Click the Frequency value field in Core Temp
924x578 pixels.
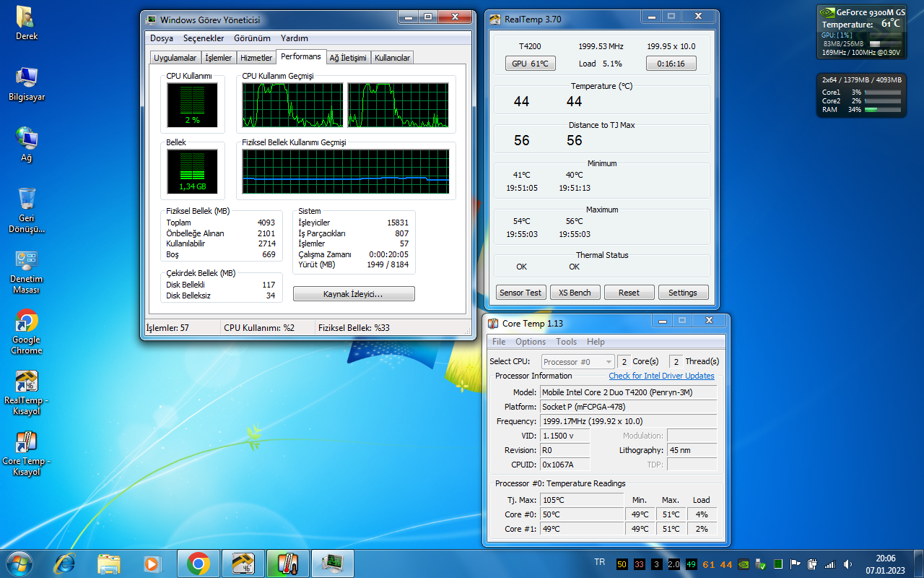pos(629,421)
